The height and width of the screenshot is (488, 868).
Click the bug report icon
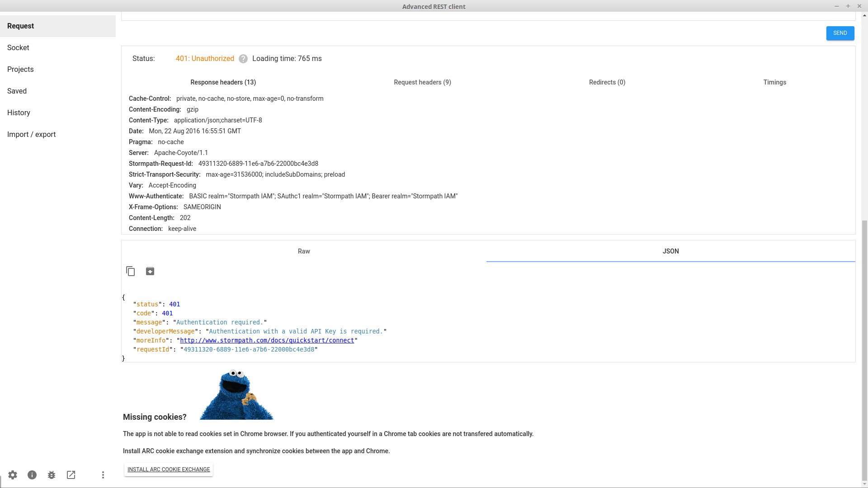click(52, 475)
